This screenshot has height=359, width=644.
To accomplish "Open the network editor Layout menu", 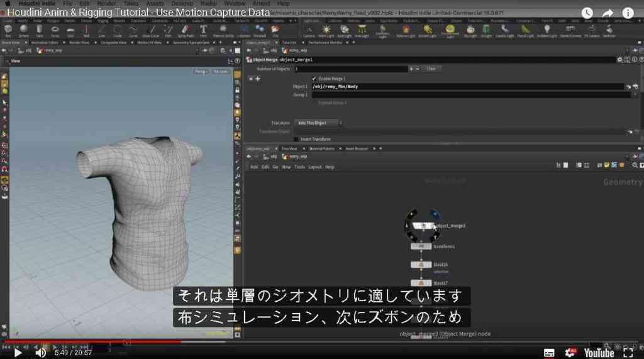I will pos(315,167).
